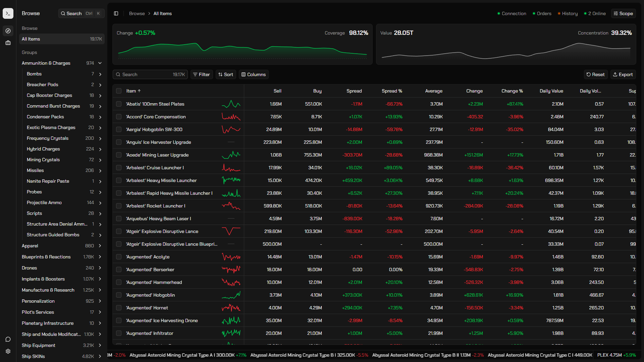Expand the Blueprints & Reactions group chevron

[100, 257]
